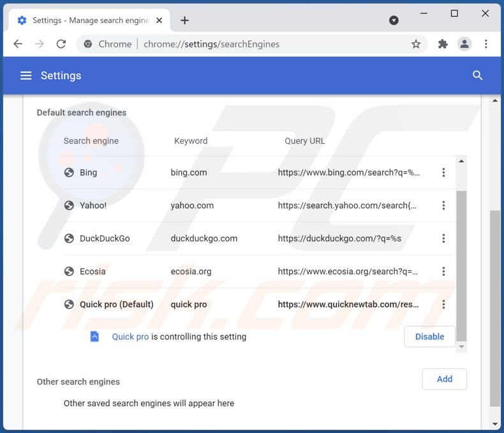Click the list scroll up arrow
The image size is (504, 433).
[461, 161]
